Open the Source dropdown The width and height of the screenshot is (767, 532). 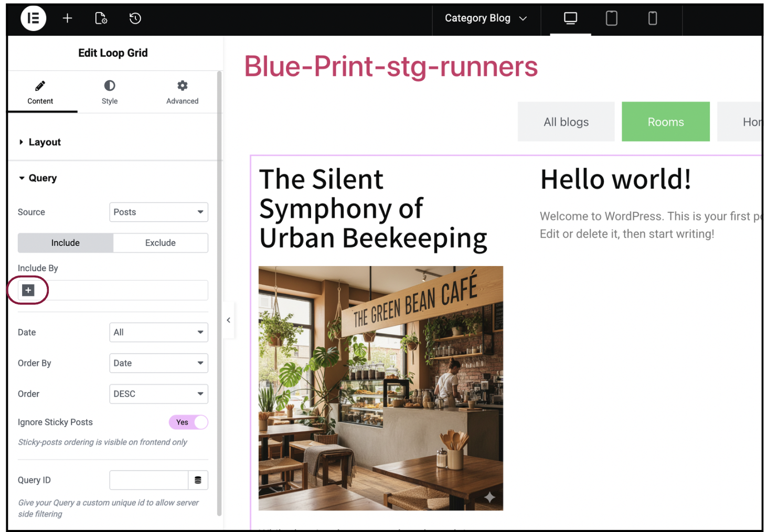[x=158, y=212]
